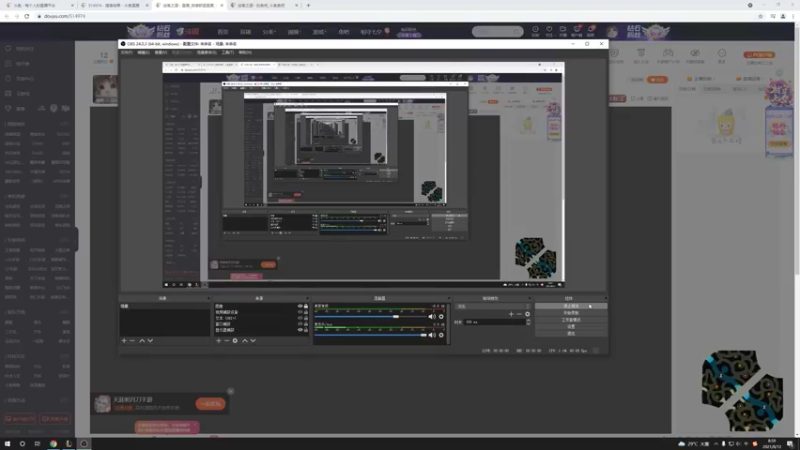Open Task View on taskbar
The height and width of the screenshot is (450, 800).
tap(37, 444)
